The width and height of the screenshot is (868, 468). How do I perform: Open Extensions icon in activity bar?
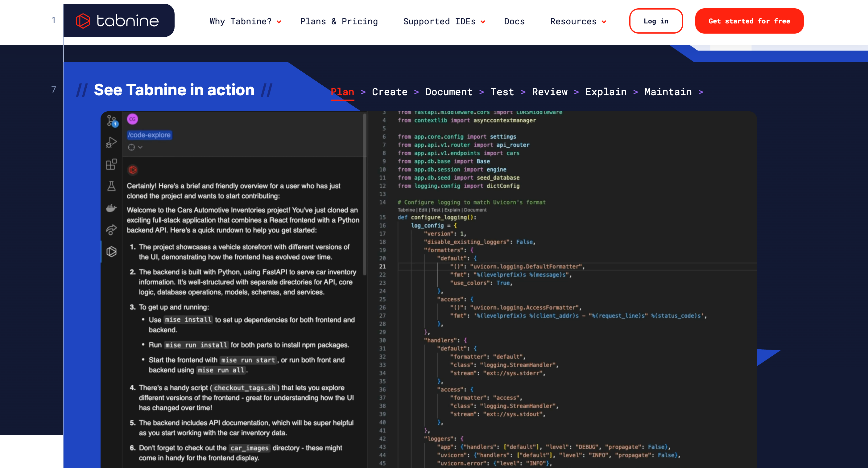tap(112, 164)
